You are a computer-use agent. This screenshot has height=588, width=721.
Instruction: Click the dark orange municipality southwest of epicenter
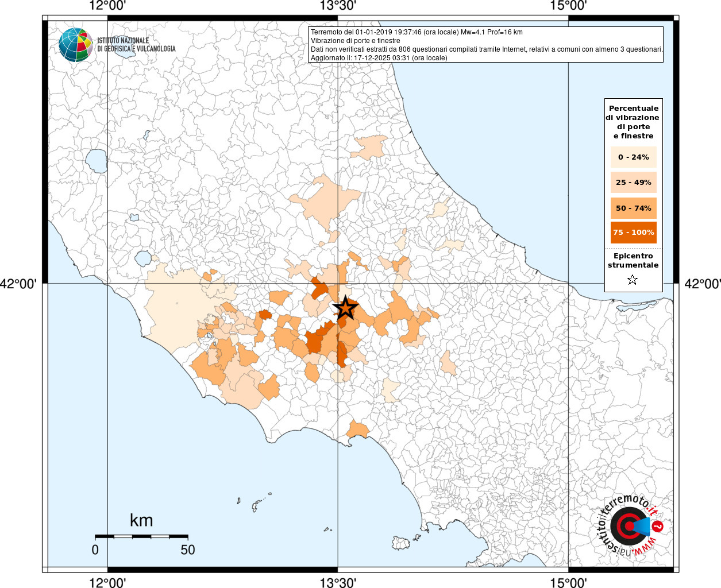(316, 340)
